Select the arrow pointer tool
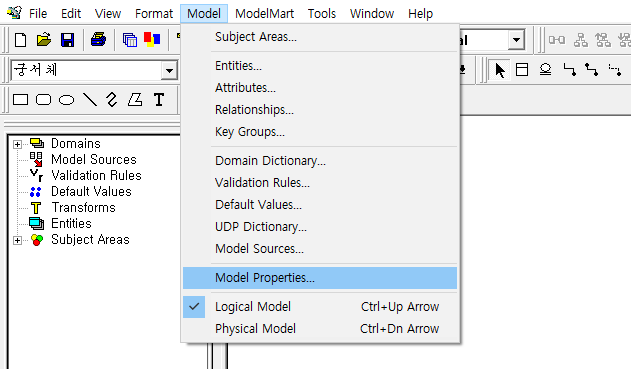The image size is (631, 369). [499, 70]
